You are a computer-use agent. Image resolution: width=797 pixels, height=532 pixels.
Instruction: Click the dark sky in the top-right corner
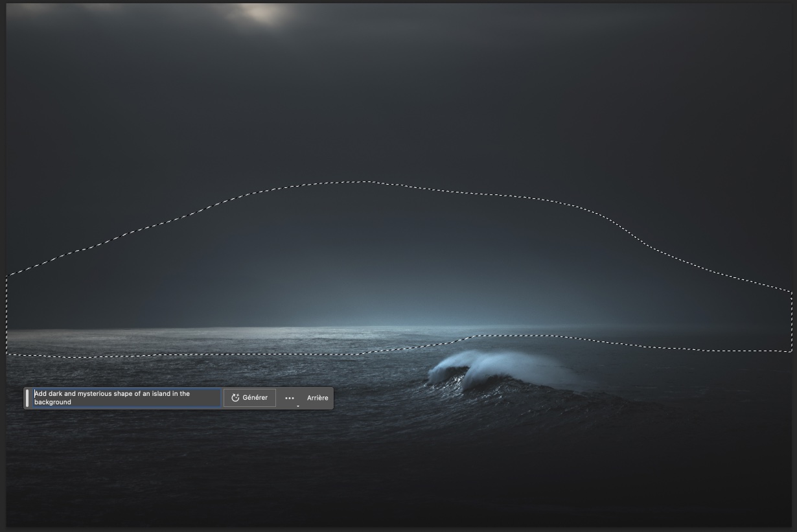coord(745,39)
